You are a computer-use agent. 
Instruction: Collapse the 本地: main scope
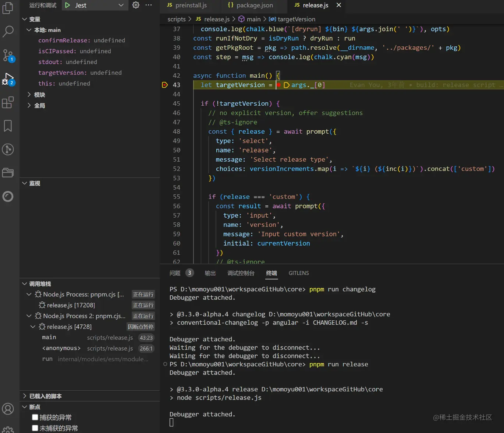point(29,30)
